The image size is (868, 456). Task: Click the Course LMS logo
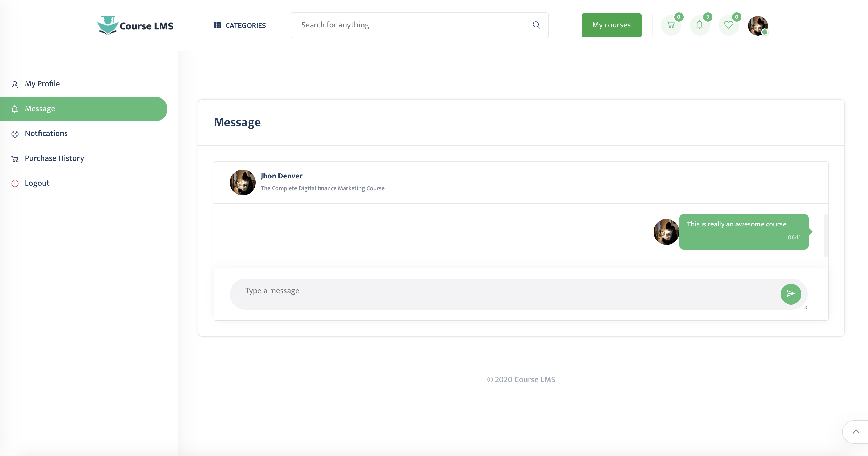[135, 26]
